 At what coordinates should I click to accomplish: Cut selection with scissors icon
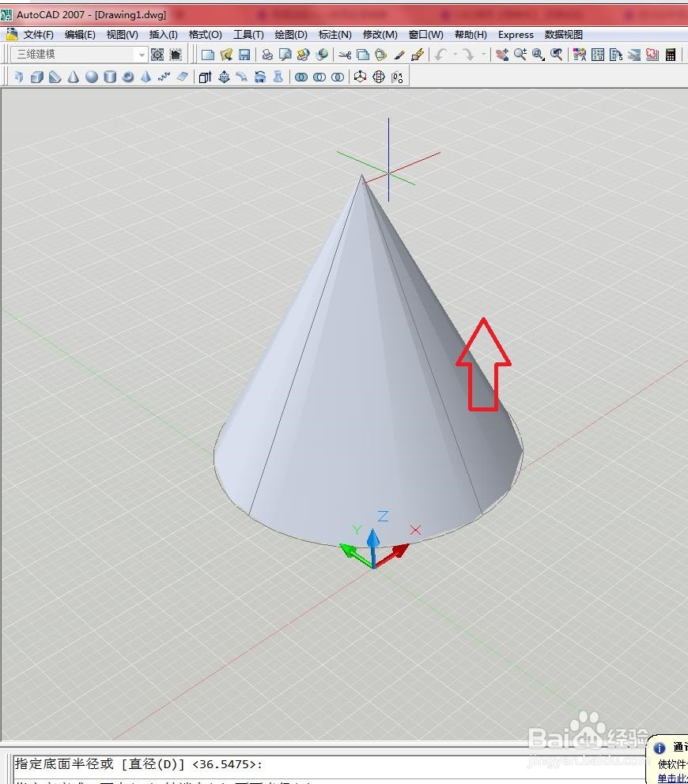[x=345, y=55]
